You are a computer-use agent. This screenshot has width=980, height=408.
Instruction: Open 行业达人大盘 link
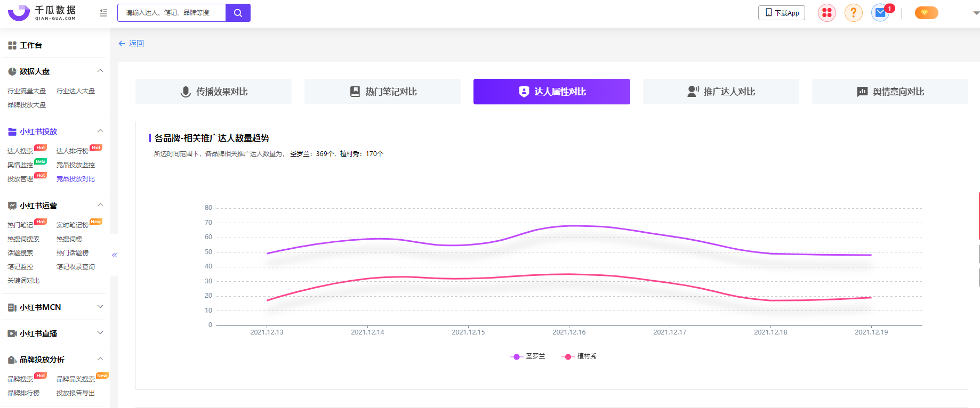(76, 91)
